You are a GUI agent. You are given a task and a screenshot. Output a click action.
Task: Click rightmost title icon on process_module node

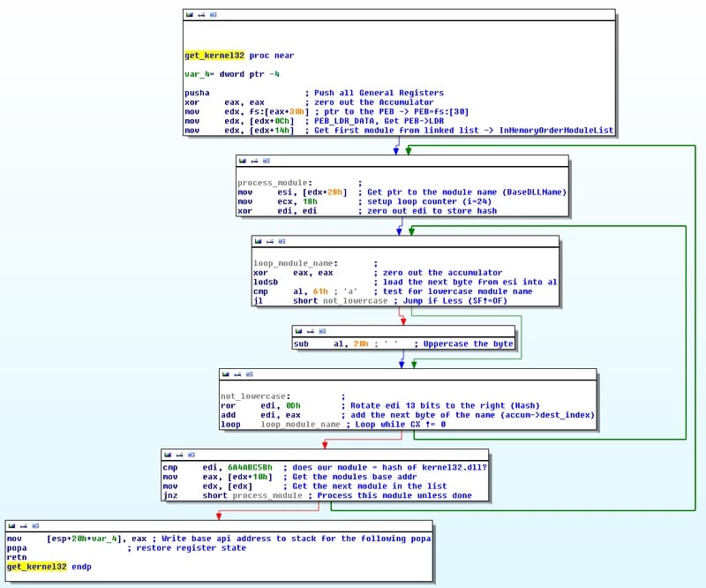(x=267, y=161)
